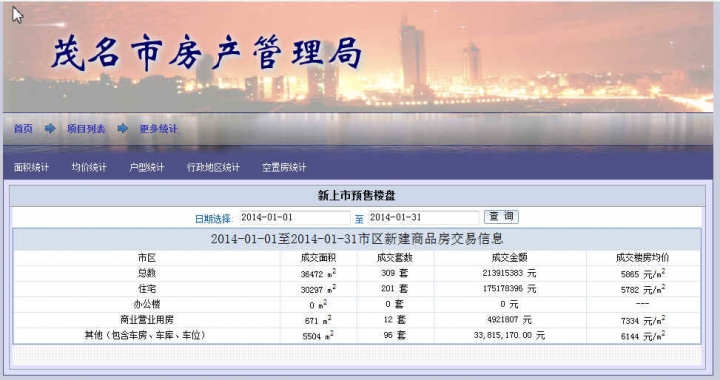
Task: Click the 日期选择 label
Action: [x=213, y=218]
